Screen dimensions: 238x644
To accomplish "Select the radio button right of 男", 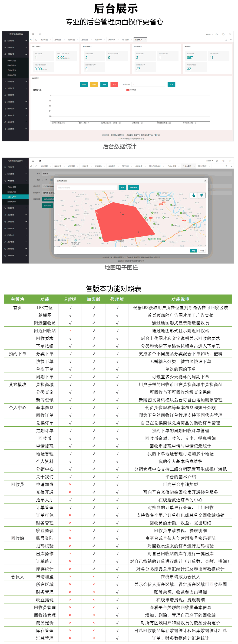I will coord(51,180).
